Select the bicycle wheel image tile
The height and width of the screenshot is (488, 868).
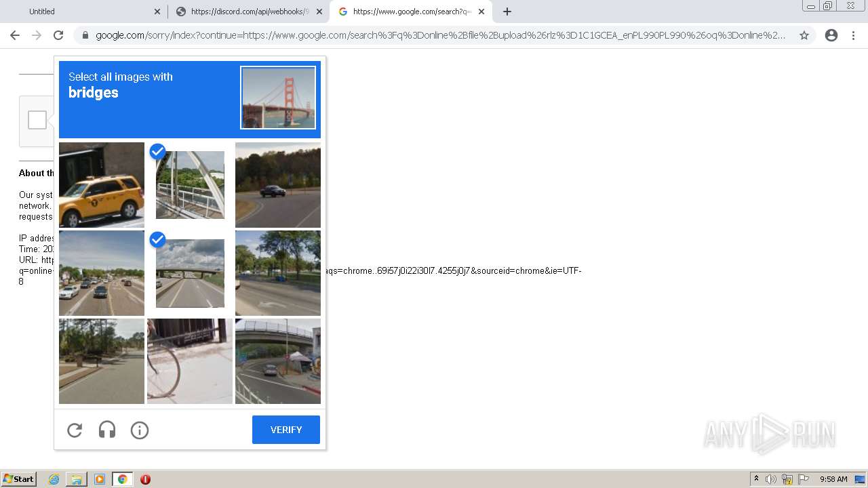coord(190,361)
